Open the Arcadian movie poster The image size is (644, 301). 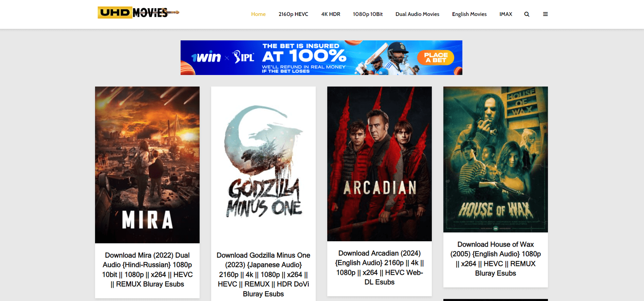pos(380,164)
